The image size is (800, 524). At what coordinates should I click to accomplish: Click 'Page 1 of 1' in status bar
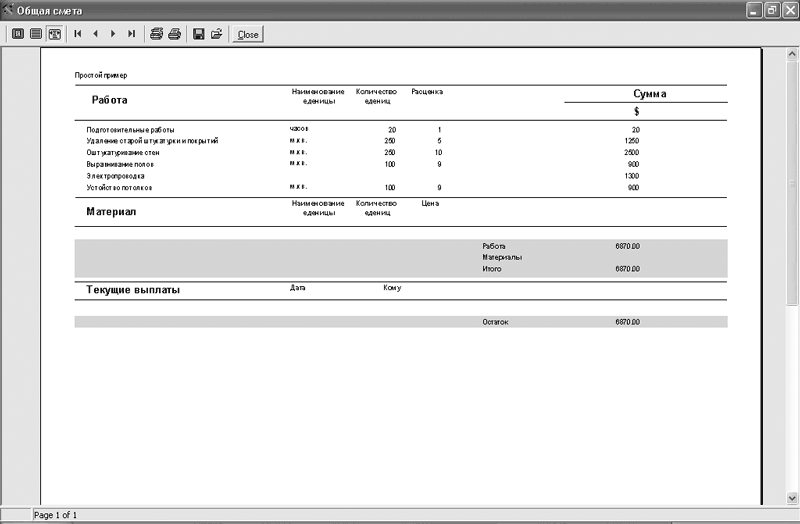pyautogui.click(x=55, y=515)
